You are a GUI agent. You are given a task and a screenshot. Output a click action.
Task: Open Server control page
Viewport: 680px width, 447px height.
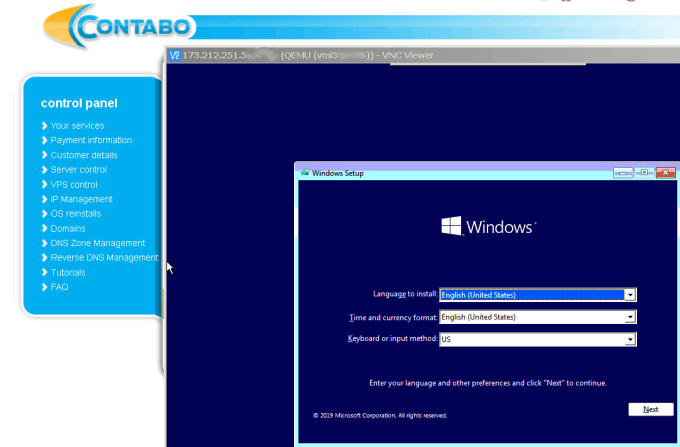coord(78,170)
